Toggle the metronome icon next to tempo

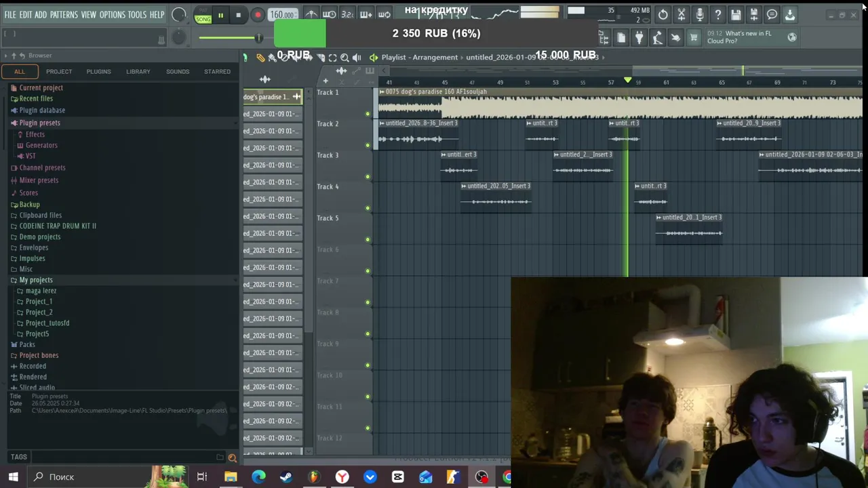(x=311, y=14)
